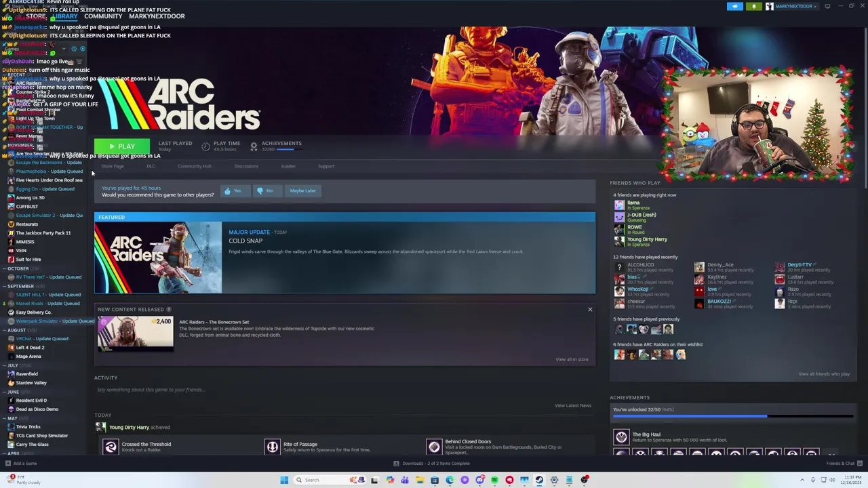Screen dimensions: 868x488
Task: Click Young Dirty Harry avatar in activity feed
Action: point(101,427)
